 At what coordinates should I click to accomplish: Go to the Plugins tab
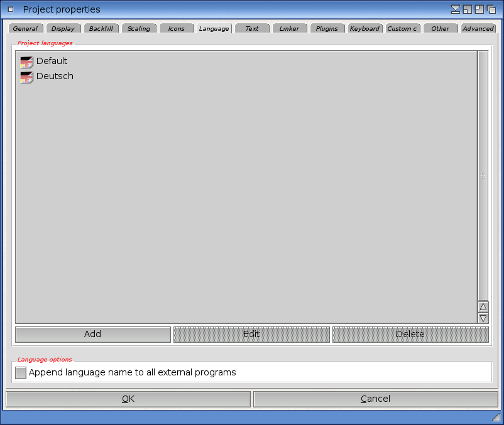327,28
